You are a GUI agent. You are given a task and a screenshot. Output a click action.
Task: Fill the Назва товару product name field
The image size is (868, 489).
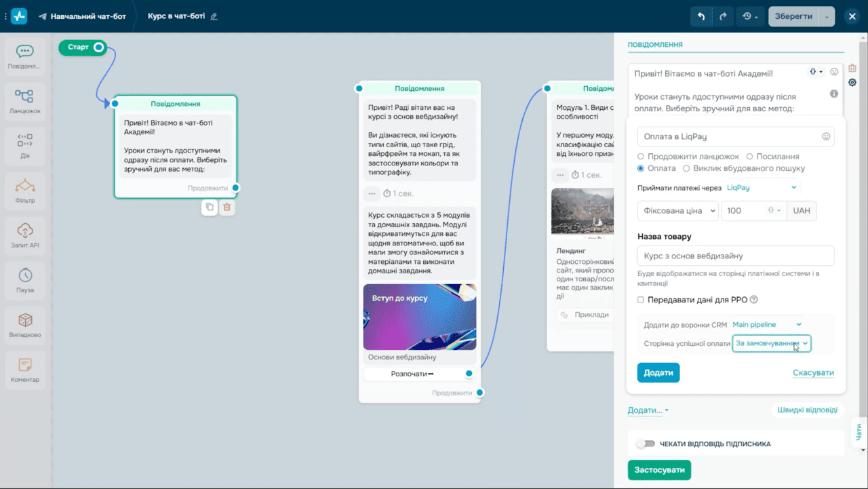[736, 256]
